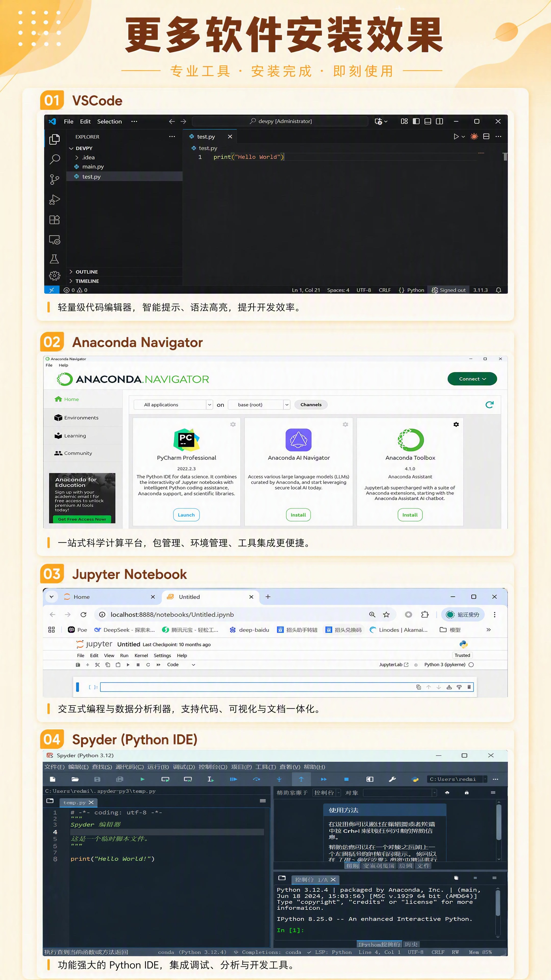Viewport: 551px width, 980px height.
Task: Refresh the Anaconda Navigator applications list
Action: 490,405
